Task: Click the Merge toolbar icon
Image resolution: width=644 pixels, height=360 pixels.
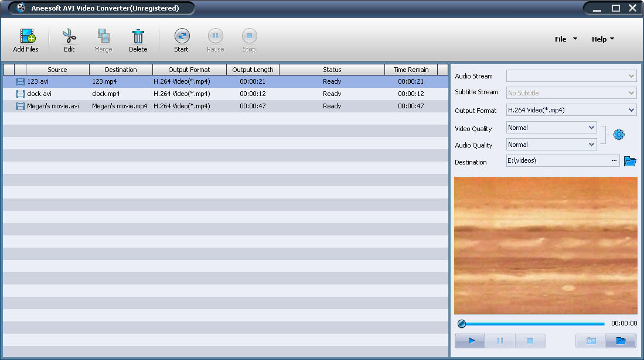Action: coord(103,36)
